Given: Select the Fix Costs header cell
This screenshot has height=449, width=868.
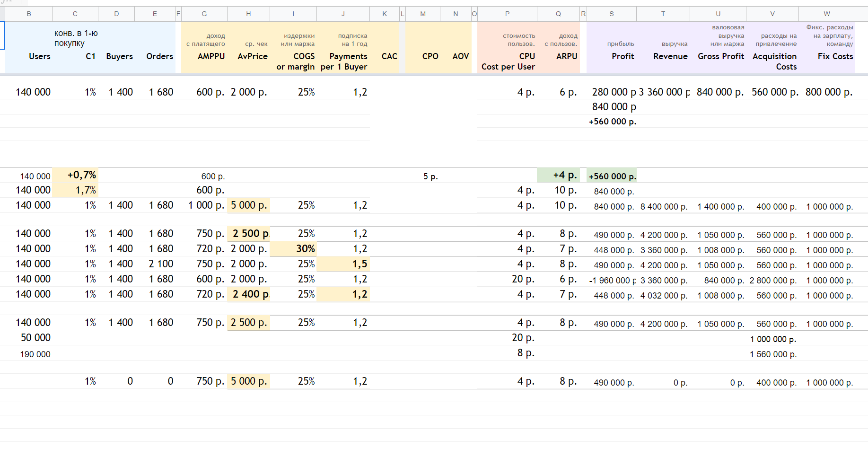Looking at the screenshot, I should click(x=835, y=56).
